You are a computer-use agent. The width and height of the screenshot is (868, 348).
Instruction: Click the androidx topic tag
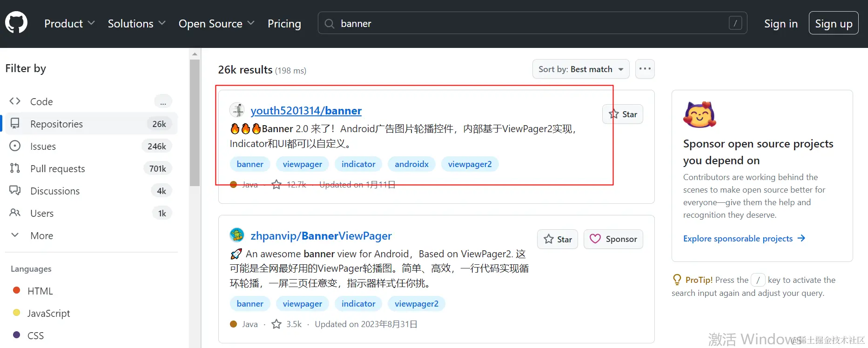coord(411,164)
